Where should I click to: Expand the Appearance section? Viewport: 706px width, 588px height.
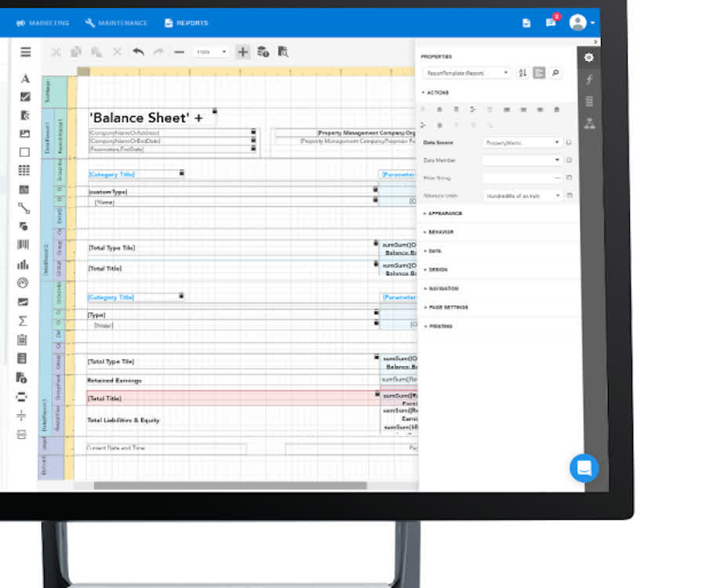443,213
